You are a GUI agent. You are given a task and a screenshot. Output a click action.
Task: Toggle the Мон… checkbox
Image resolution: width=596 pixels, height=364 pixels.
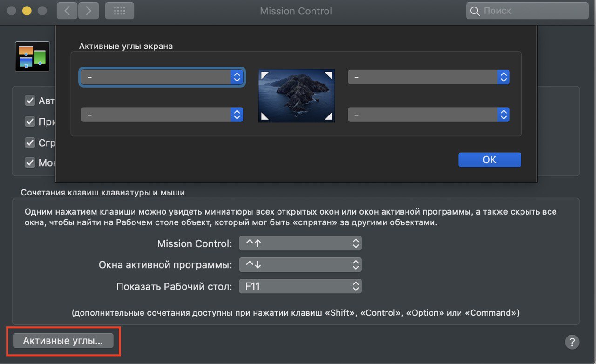(30, 163)
